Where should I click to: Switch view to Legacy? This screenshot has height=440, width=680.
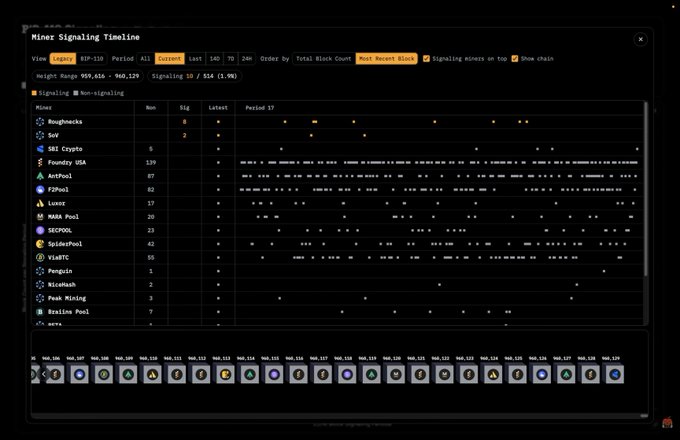[63, 59]
